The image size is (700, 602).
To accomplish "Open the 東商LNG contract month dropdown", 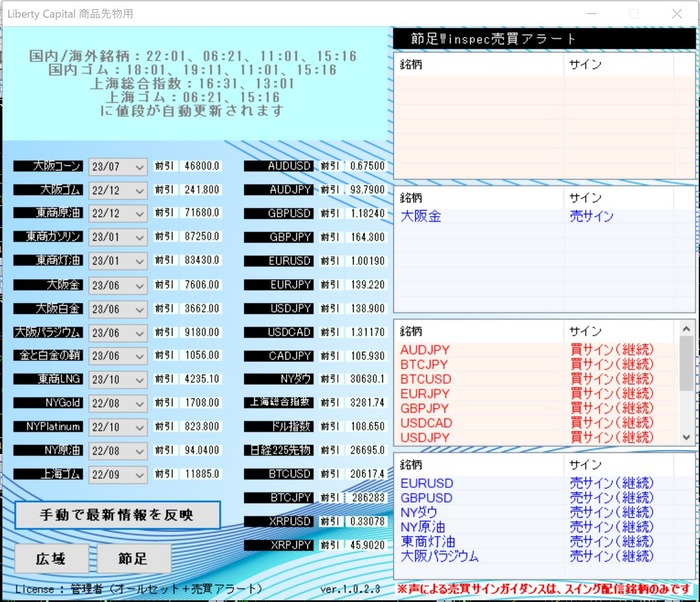I will (118, 380).
